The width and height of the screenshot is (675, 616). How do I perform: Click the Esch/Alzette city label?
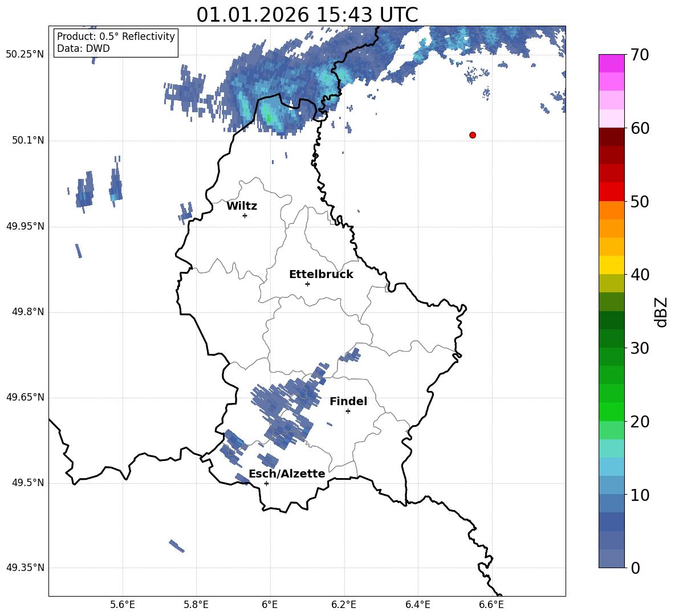[287, 474]
